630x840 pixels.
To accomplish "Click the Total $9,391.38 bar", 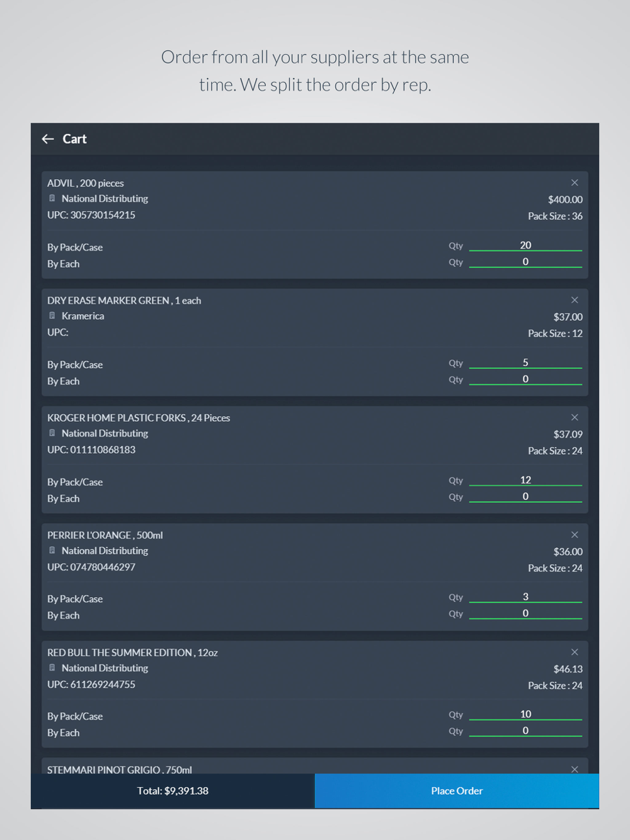I will (x=173, y=791).
